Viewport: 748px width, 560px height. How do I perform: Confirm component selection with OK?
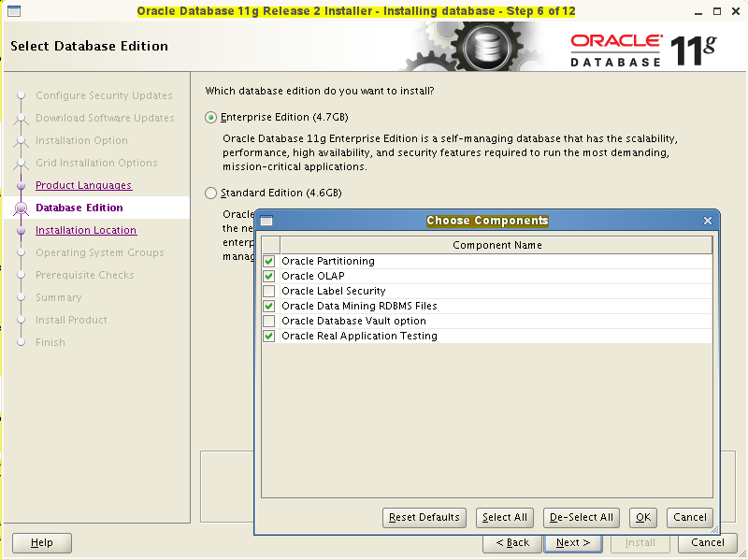(644, 517)
